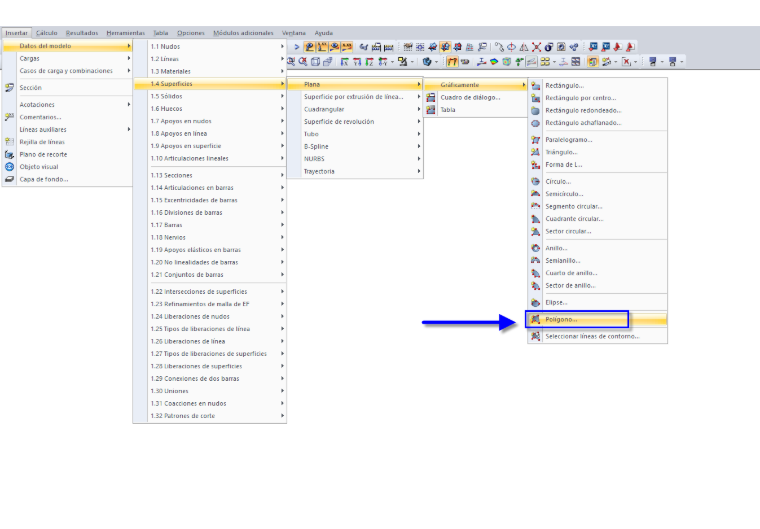Click the view in X direction toolbar icon
Viewport: 760px width, 529px height.
[x=345, y=62]
